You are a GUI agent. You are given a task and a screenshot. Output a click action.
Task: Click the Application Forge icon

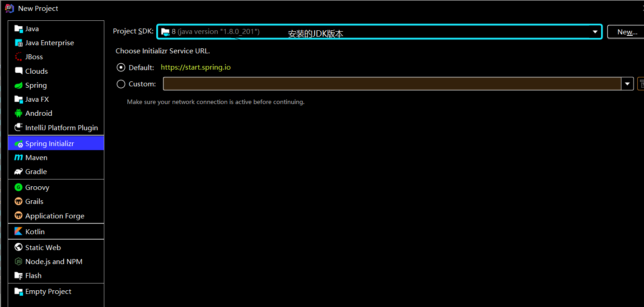click(x=19, y=216)
